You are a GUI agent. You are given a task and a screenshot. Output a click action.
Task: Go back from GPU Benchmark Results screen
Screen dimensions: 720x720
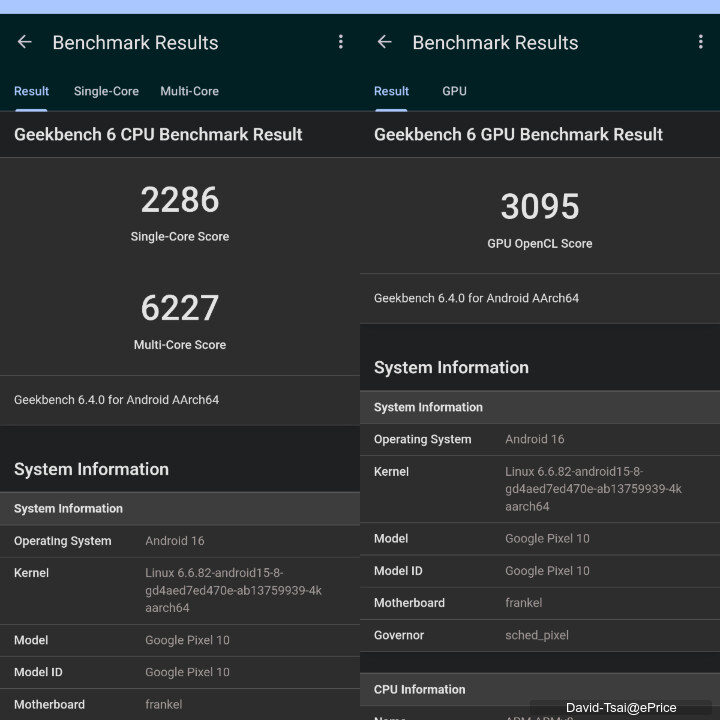pos(384,42)
